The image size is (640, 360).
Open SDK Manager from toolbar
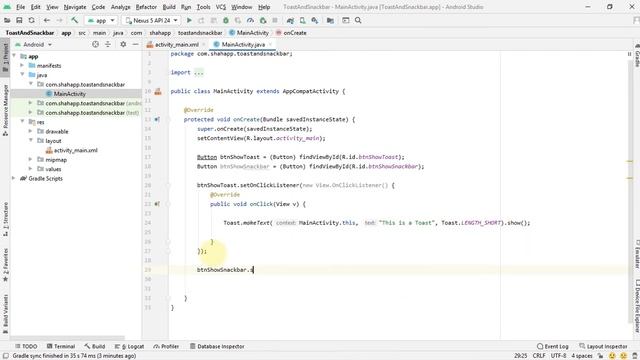(315, 20)
